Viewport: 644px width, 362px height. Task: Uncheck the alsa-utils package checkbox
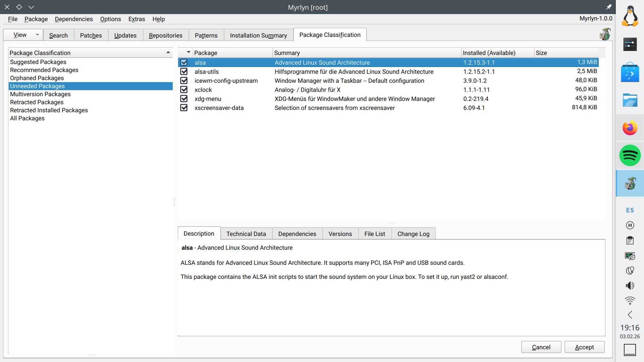(x=184, y=71)
